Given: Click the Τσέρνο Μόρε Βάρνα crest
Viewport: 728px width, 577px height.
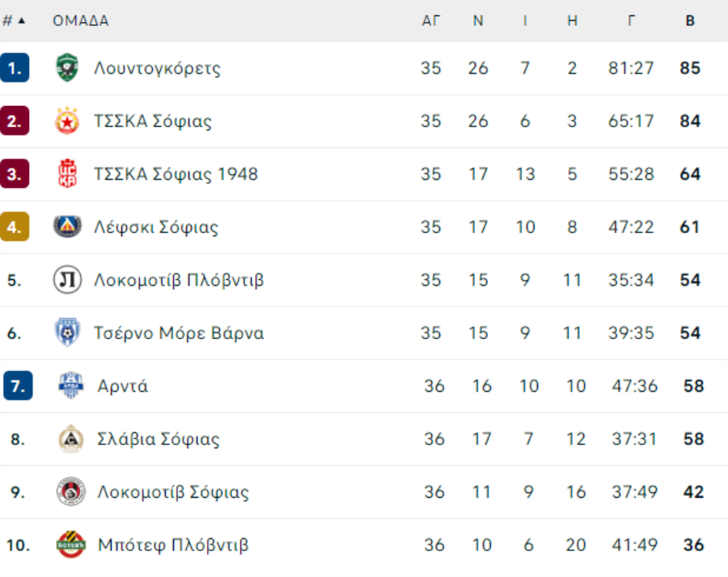Looking at the screenshot, I should (x=67, y=333).
